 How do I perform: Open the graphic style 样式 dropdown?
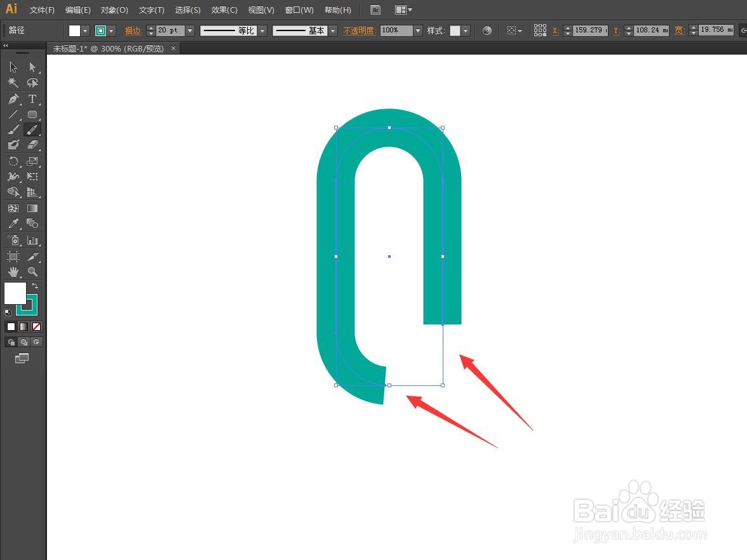click(466, 31)
